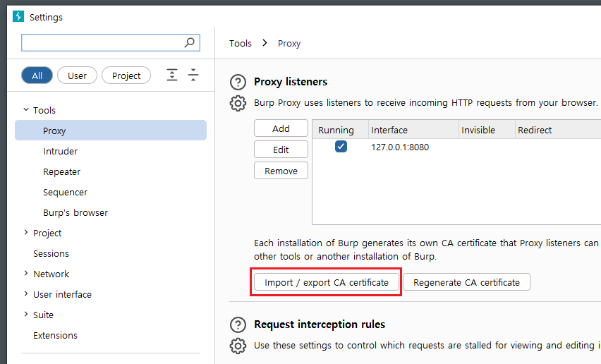Open help icon for Request interception rules
The height and width of the screenshot is (364, 601).
click(x=238, y=325)
